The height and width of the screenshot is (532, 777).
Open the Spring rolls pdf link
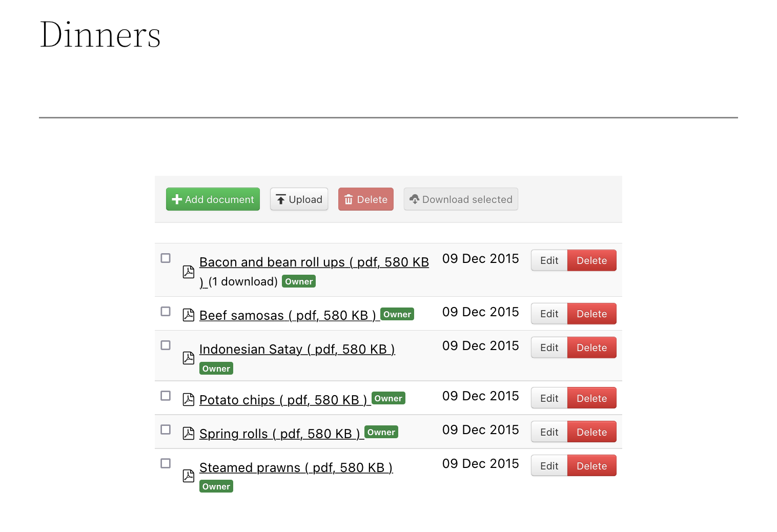tap(281, 434)
